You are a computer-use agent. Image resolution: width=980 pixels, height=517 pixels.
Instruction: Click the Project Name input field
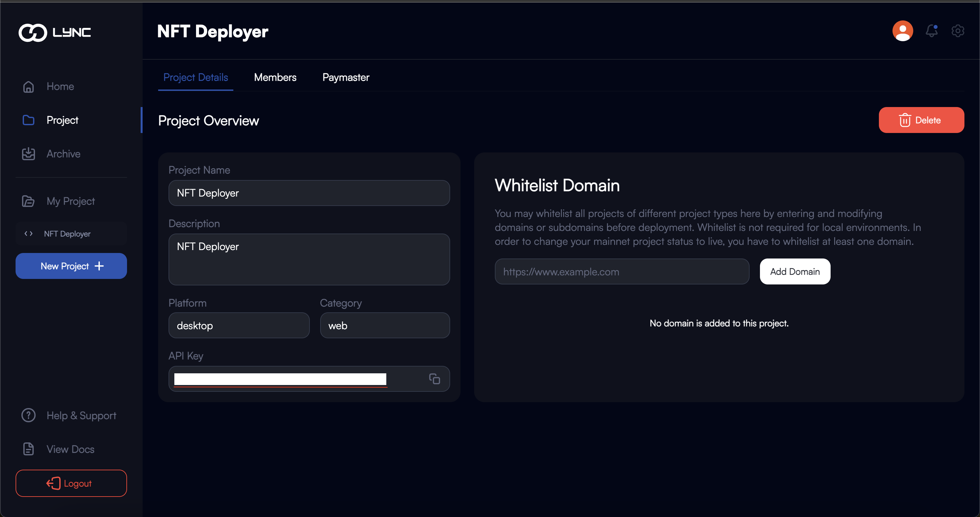[x=309, y=193]
